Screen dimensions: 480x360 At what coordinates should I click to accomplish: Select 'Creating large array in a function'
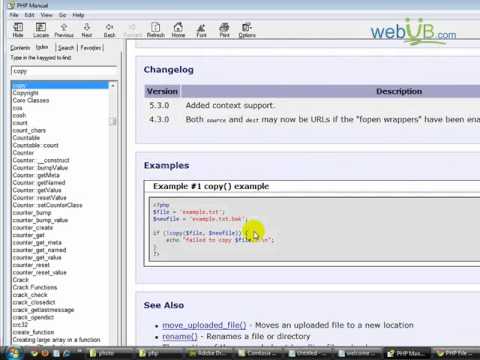click(56, 340)
